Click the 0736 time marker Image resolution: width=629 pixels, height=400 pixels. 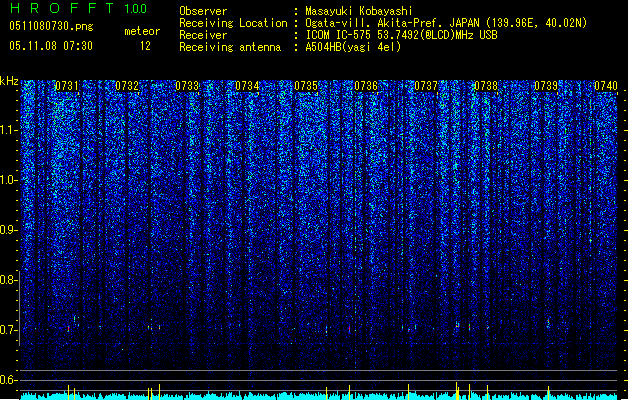tap(366, 86)
